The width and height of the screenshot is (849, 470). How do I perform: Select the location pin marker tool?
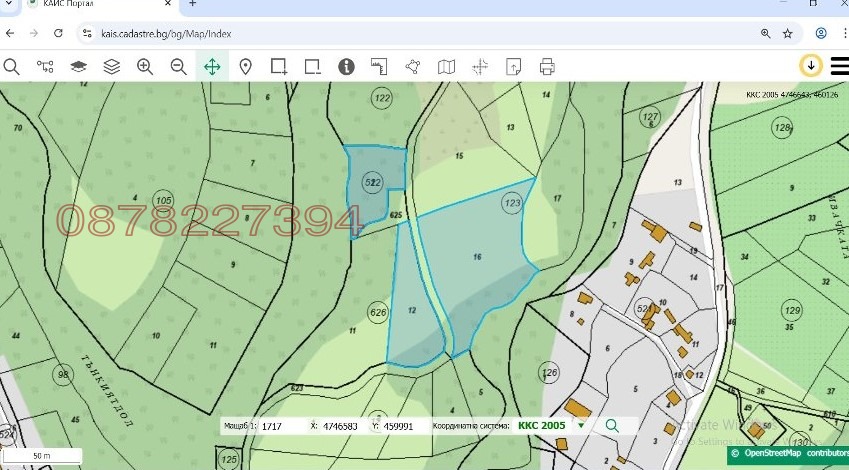pyautogui.click(x=245, y=67)
